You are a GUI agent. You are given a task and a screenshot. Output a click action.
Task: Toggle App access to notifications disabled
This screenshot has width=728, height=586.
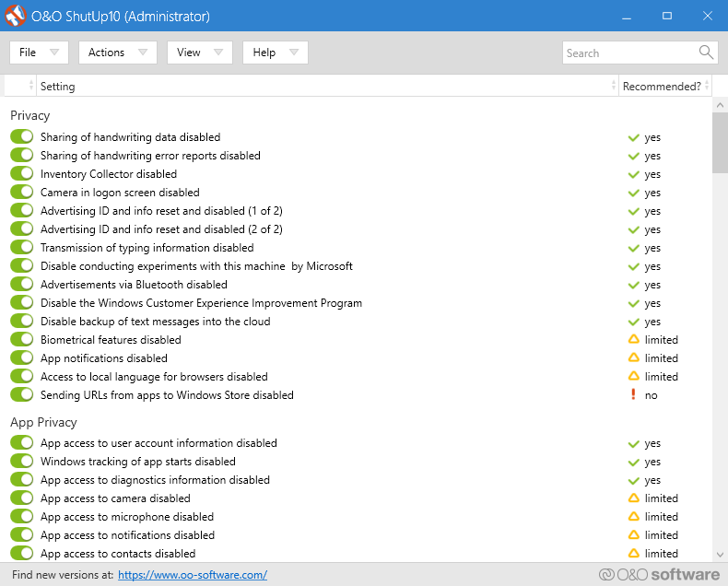click(21, 535)
